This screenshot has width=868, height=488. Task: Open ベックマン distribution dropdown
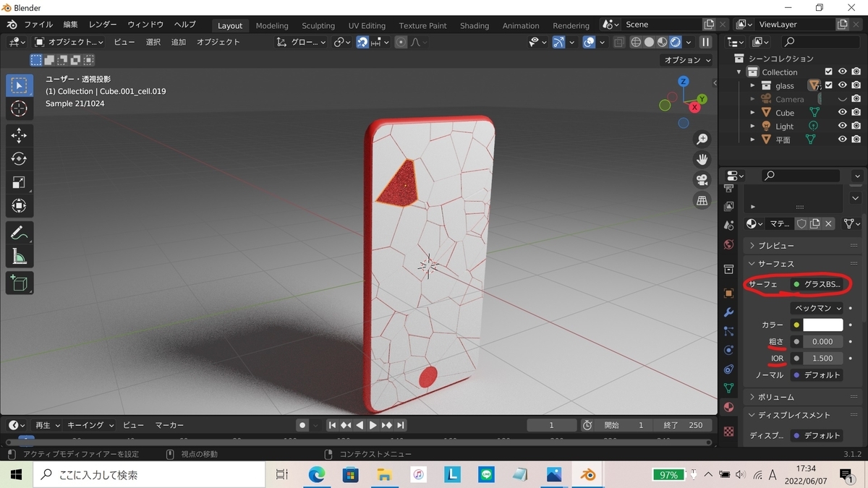click(x=817, y=308)
